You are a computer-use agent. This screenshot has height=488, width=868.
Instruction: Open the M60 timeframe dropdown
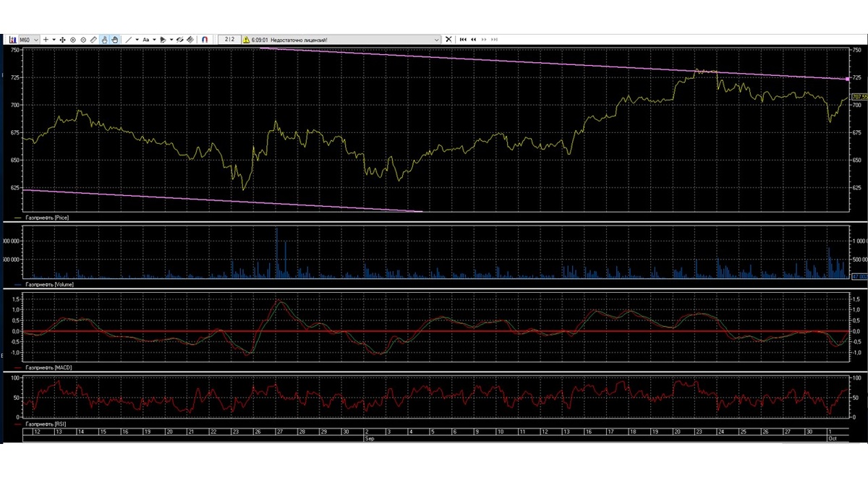point(29,40)
